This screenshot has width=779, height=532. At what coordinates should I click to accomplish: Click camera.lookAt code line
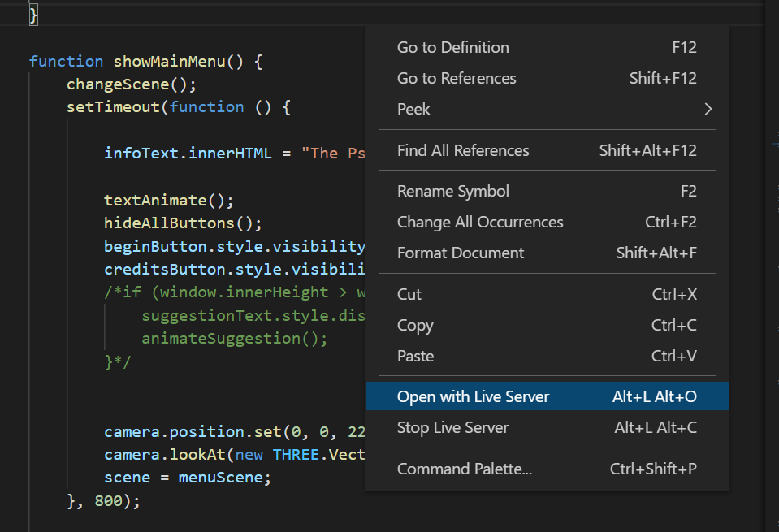pos(235,455)
